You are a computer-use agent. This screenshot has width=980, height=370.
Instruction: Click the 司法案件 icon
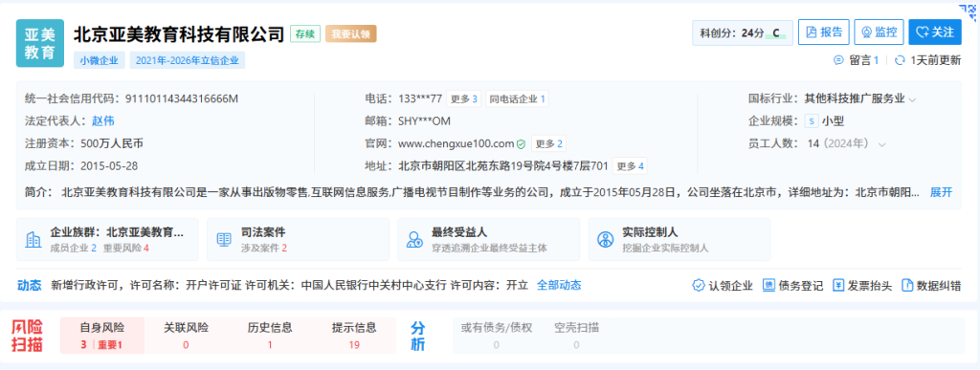223,240
